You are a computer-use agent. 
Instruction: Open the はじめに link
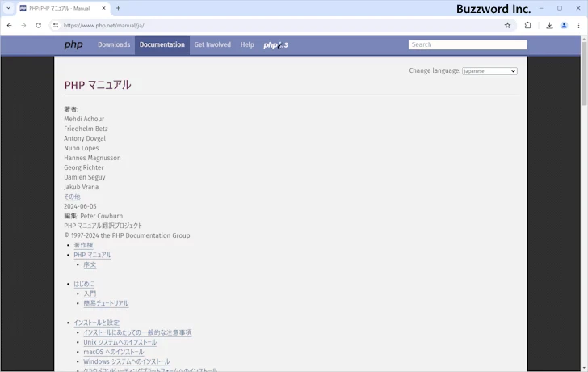(x=84, y=284)
